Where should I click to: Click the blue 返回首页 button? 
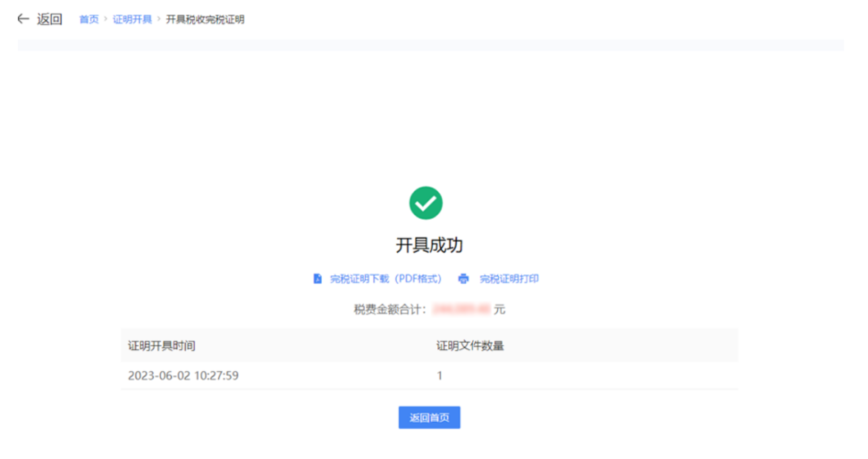click(x=429, y=417)
